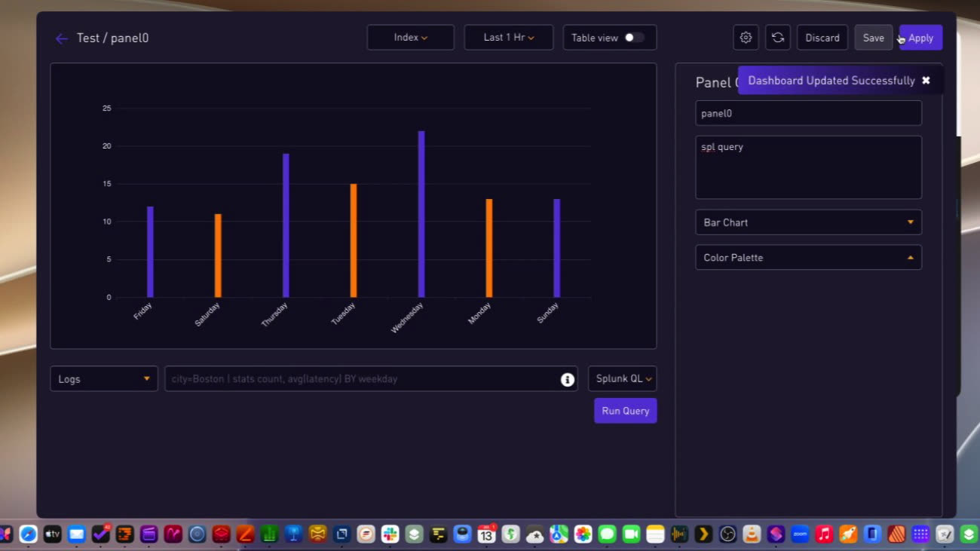
Task: Open Mail from the dock
Action: (76, 534)
